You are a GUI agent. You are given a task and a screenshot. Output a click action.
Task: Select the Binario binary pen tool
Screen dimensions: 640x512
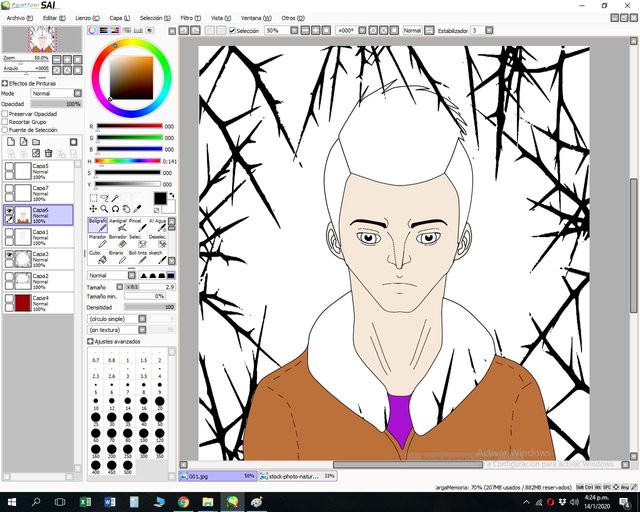118,257
